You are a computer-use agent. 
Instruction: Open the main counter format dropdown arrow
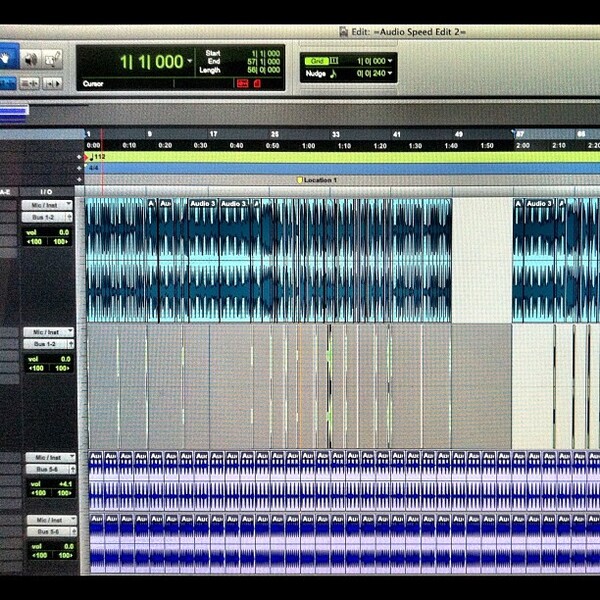pyautogui.click(x=189, y=61)
